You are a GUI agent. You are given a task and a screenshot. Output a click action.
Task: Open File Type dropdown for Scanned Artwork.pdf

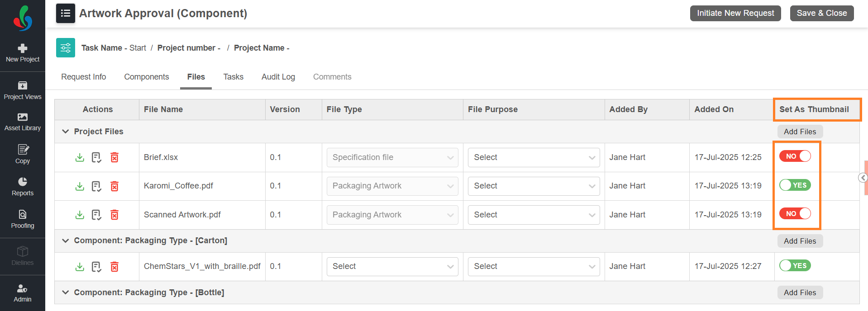pos(392,215)
